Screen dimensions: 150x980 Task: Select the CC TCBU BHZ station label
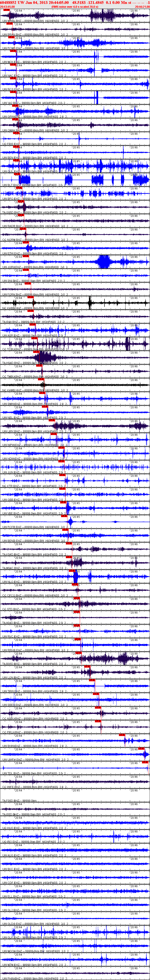click(35, 349)
